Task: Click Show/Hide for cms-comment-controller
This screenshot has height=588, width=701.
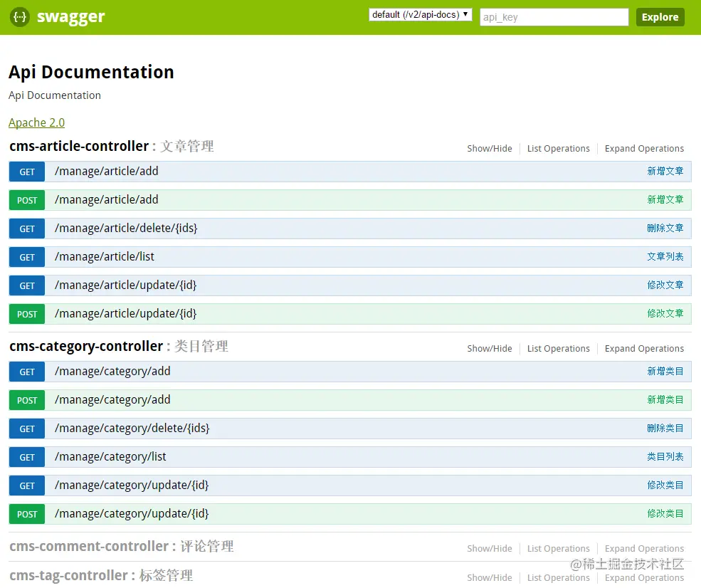Action: [x=490, y=549]
